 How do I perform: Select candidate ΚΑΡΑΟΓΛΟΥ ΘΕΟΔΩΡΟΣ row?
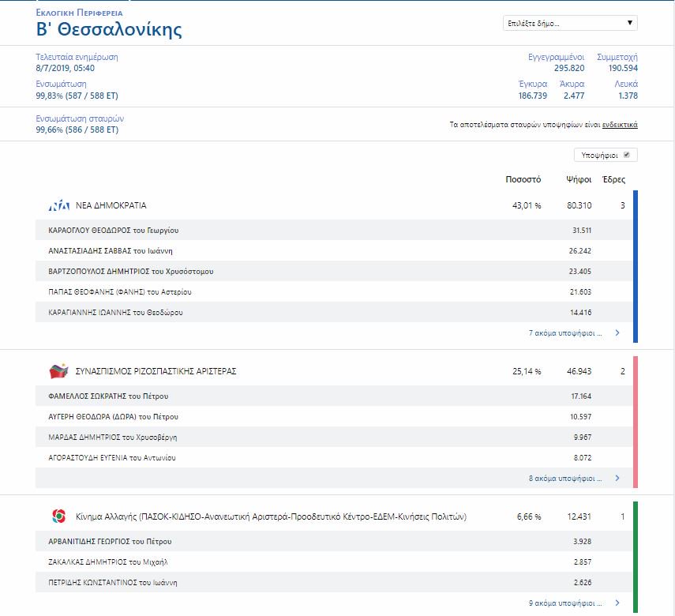(x=334, y=230)
